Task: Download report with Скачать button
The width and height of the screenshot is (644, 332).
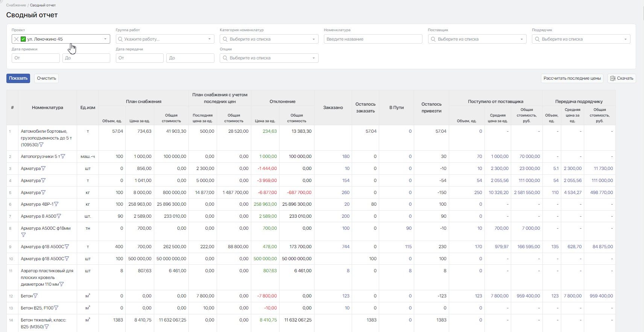Action: pyautogui.click(x=621, y=78)
